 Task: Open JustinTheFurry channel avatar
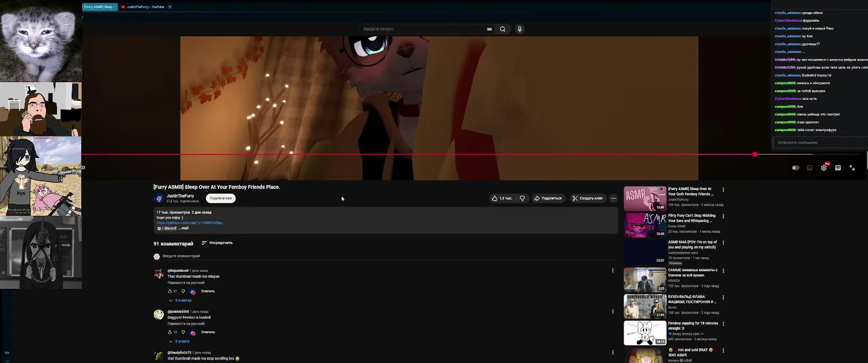tap(158, 198)
